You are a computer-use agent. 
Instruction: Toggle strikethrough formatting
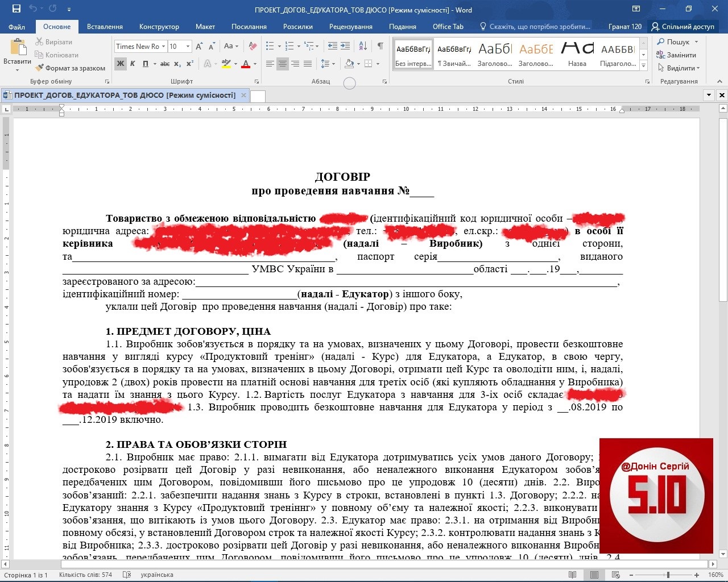pyautogui.click(x=165, y=64)
